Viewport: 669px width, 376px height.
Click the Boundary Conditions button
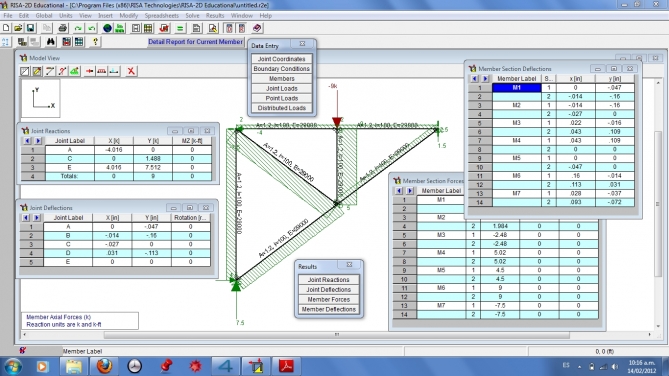point(282,69)
